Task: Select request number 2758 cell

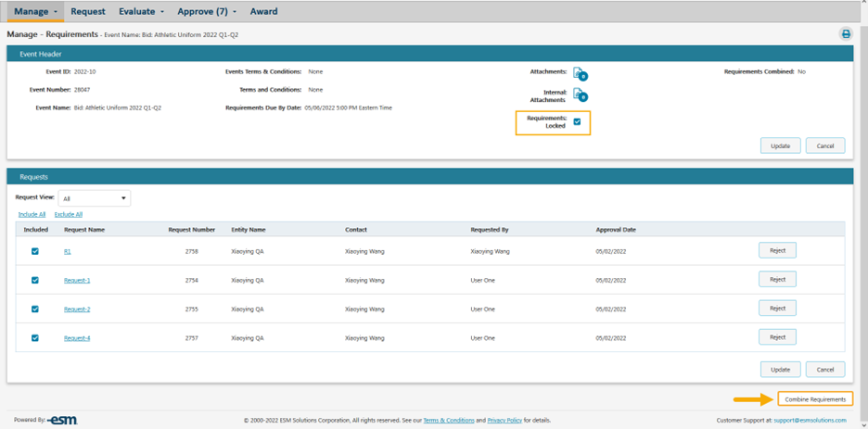Action: click(192, 251)
